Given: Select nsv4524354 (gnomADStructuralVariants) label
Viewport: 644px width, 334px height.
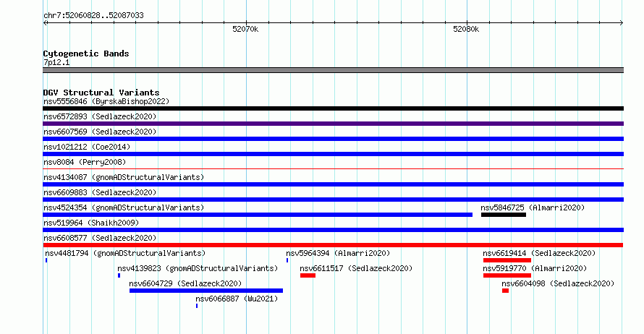Looking at the screenshot, I should coord(124,207).
